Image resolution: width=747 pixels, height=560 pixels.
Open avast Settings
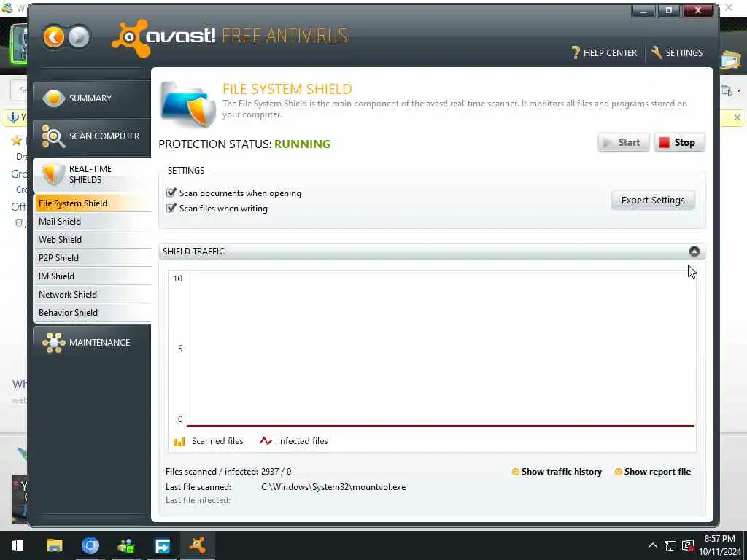pos(677,52)
